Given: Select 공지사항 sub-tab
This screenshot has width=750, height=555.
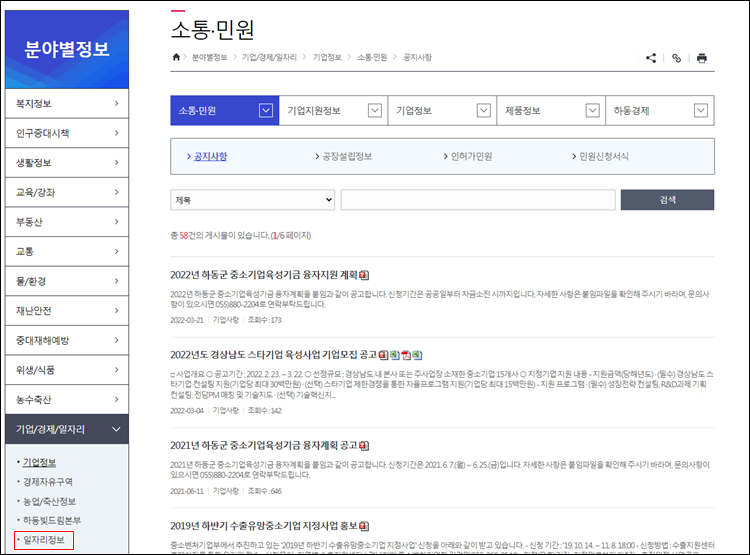Looking at the screenshot, I should coord(210,156).
